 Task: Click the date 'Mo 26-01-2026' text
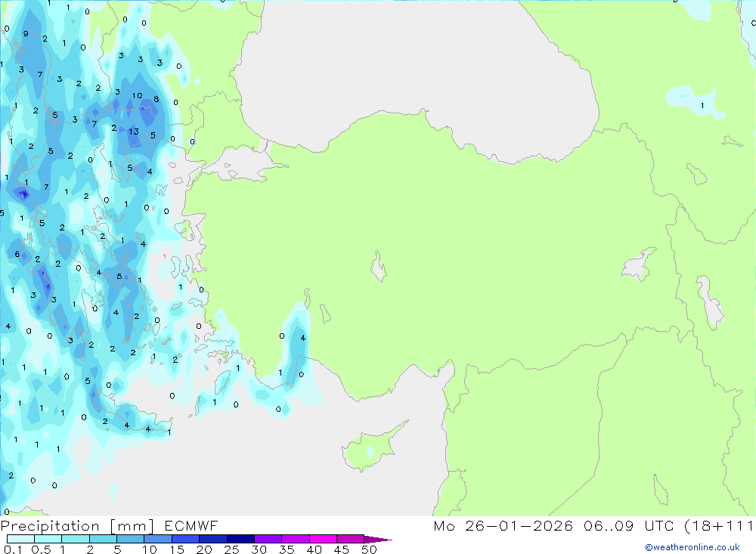[x=503, y=526]
